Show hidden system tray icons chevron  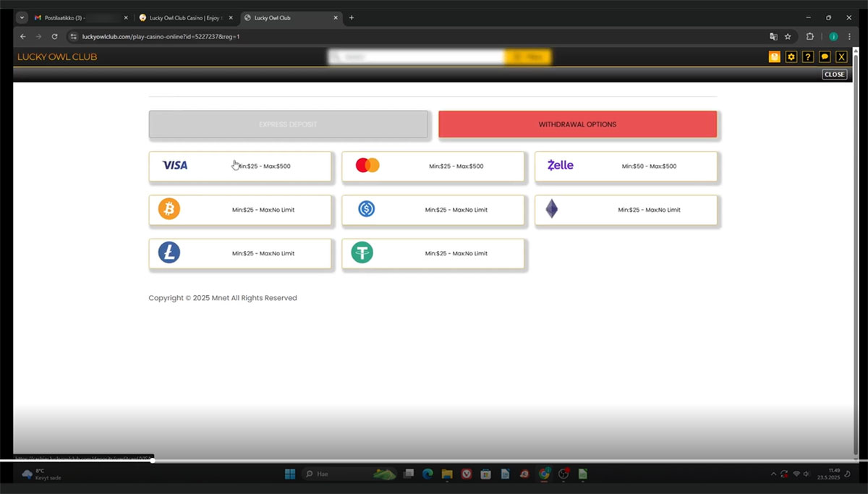coord(773,474)
